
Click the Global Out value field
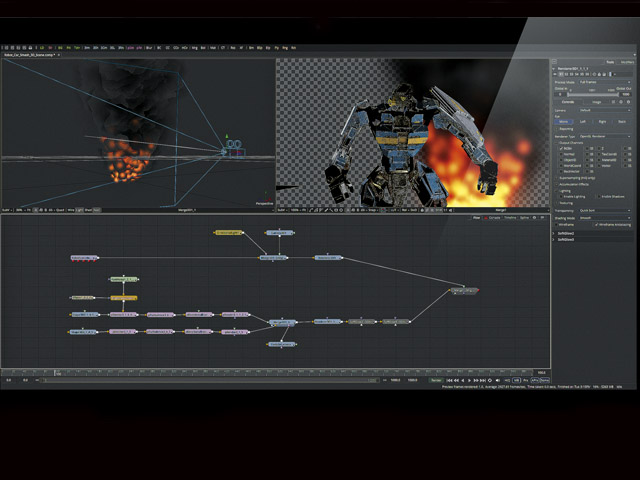(626, 95)
